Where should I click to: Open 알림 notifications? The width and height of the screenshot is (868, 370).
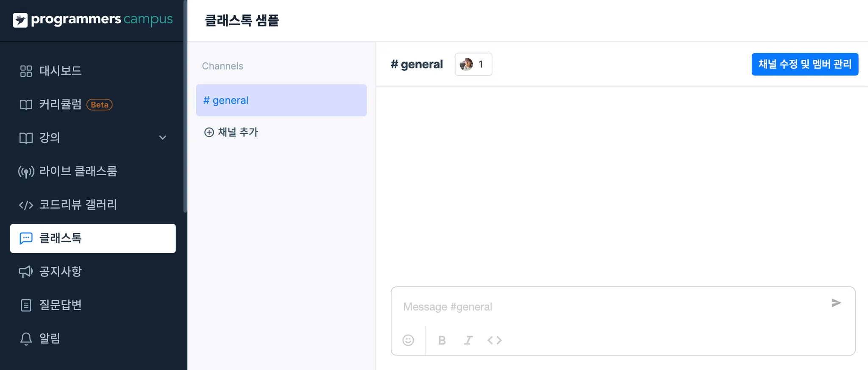tap(50, 339)
